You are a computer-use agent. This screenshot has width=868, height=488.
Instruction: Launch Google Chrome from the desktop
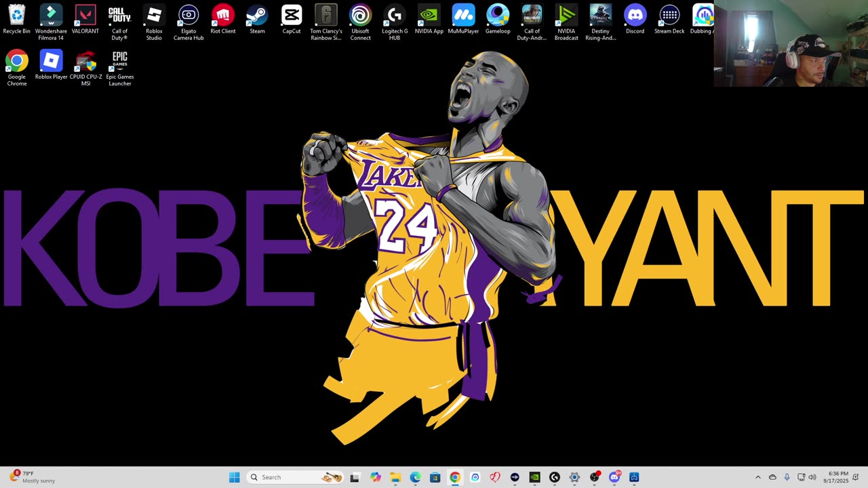pos(16,68)
